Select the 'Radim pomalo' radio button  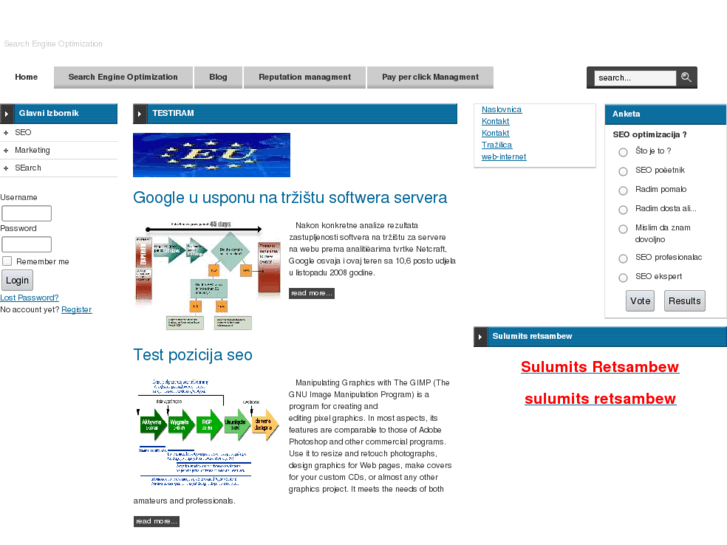tap(623, 190)
